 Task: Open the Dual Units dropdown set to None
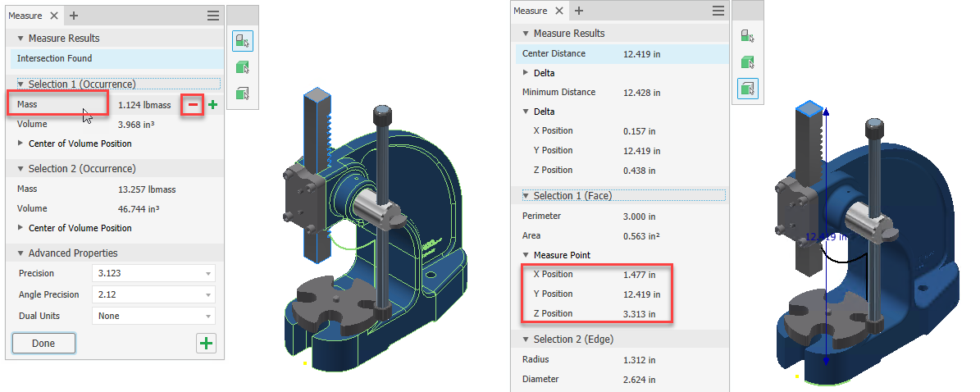(x=153, y=316)
